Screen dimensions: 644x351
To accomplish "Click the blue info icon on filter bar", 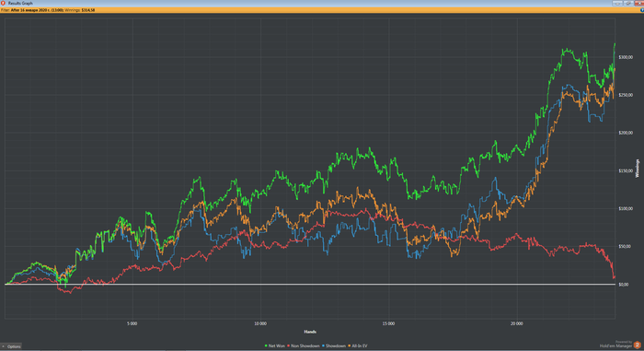I will click(642, 10).
